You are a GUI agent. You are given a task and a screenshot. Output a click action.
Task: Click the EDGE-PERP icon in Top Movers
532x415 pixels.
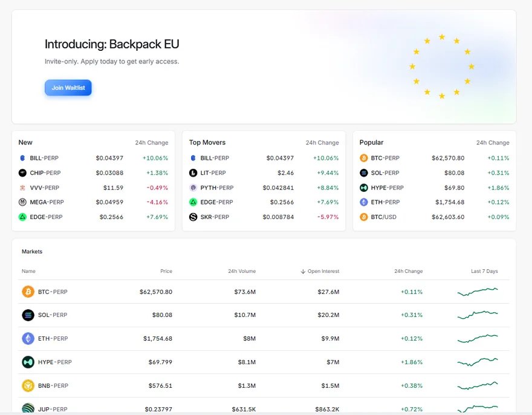coord(193,202)
